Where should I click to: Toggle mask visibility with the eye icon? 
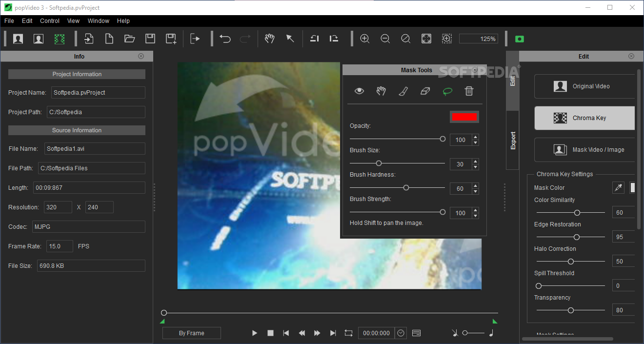coord(359,91)
